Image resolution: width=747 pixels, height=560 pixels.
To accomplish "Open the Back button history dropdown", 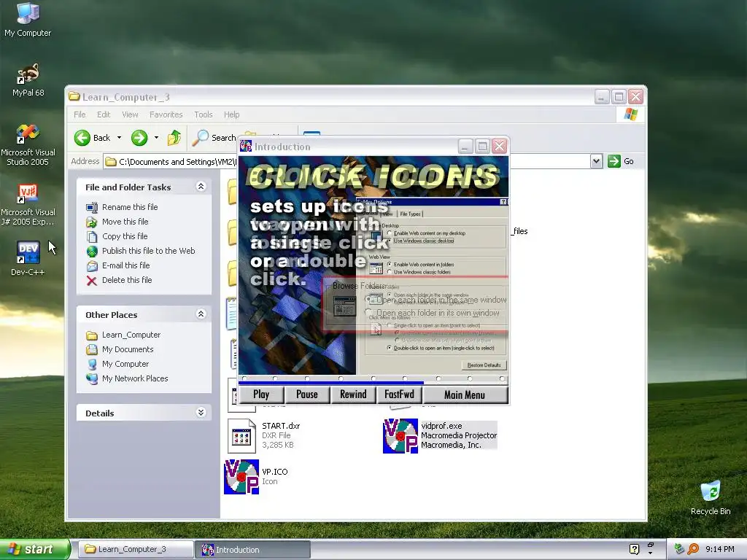I will coord(119,138).
